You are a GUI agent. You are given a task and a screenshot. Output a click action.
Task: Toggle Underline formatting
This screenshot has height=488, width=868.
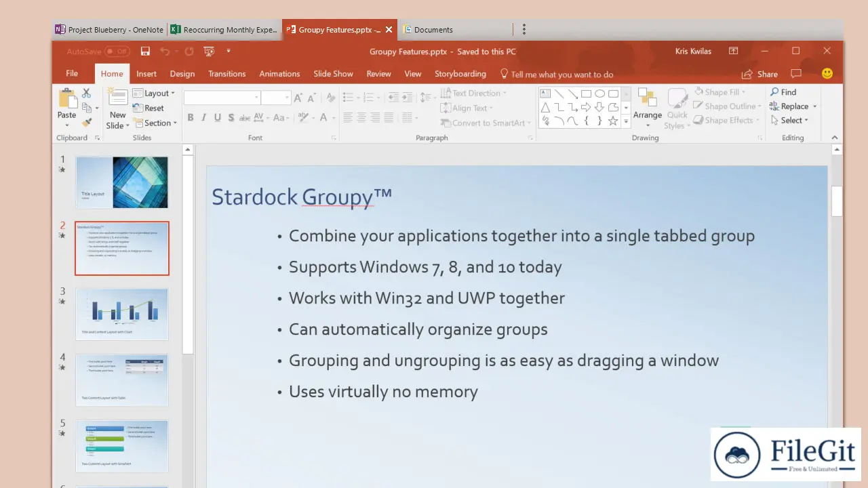coord(218,118)
